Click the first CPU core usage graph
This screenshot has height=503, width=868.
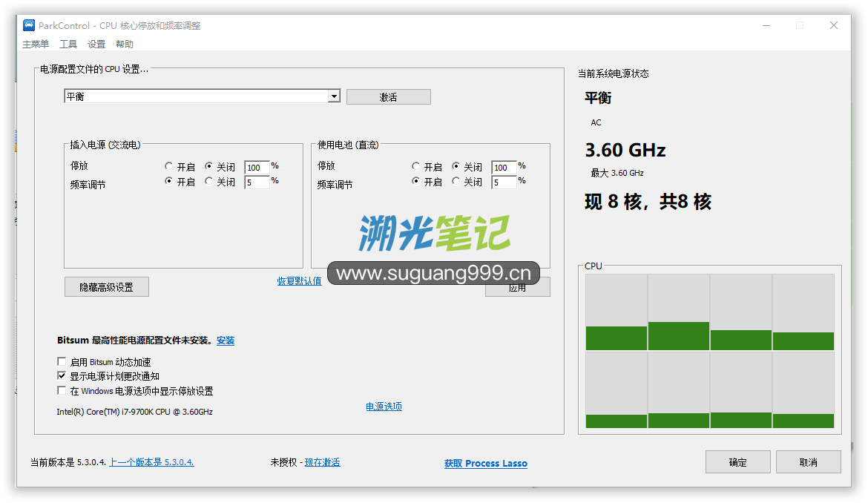616,312
